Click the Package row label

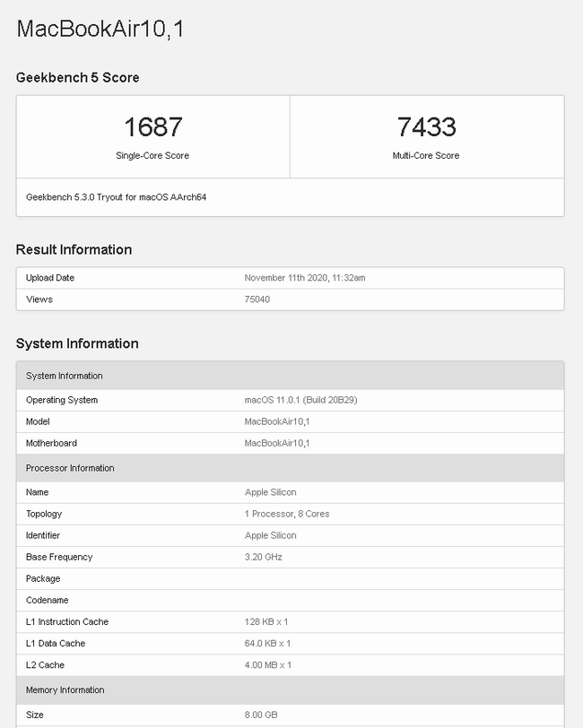(43, 578)
